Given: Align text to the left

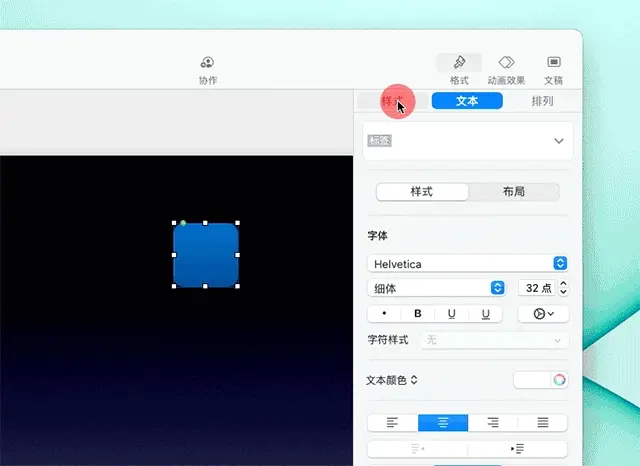Looking at the screenshot, I should click(x=392, y=423).
